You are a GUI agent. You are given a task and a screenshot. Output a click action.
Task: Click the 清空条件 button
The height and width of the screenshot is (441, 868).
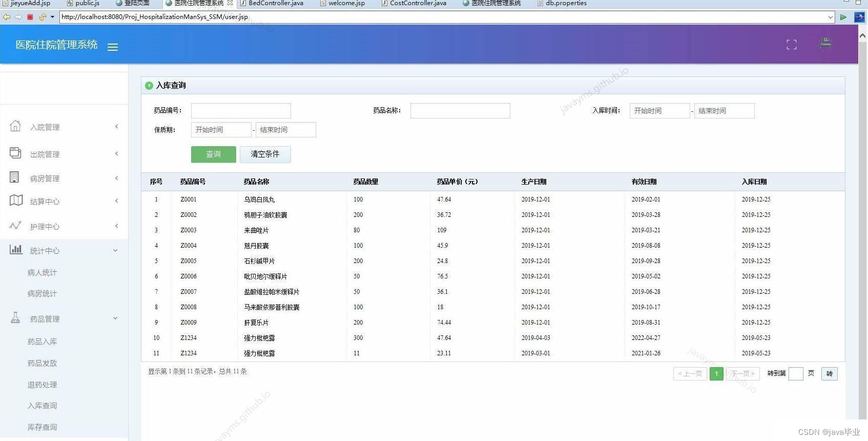pyautogui.click(x=265, y=154)
